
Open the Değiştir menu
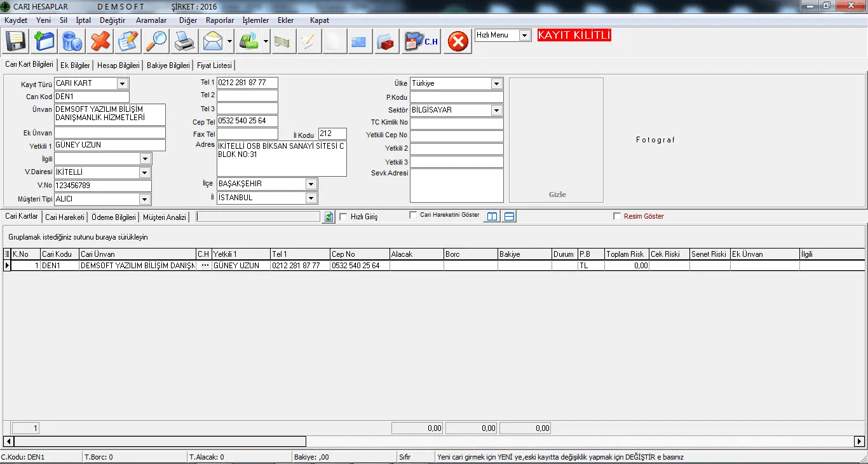[112, 20]
